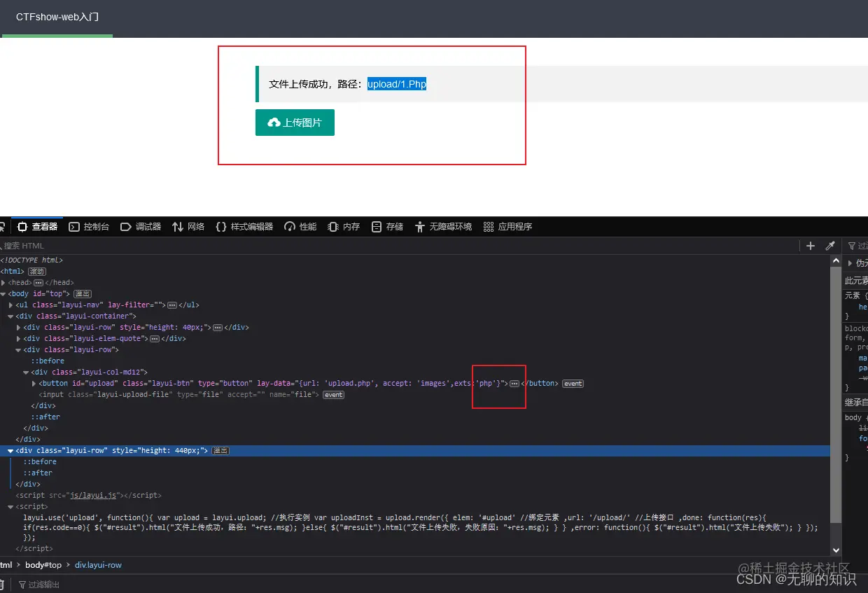Click the element picker pointer icon

click(x=2, y=227)
